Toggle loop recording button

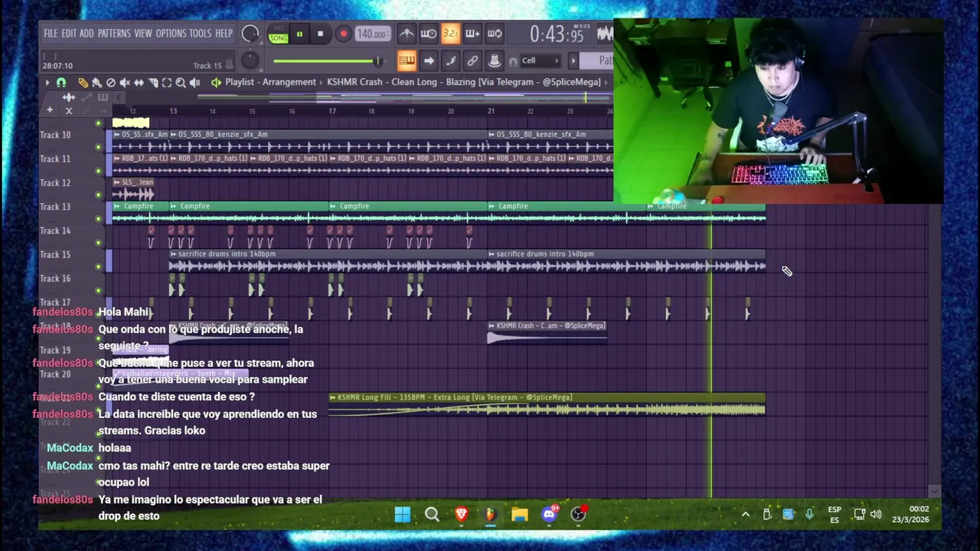coord(495,34)
